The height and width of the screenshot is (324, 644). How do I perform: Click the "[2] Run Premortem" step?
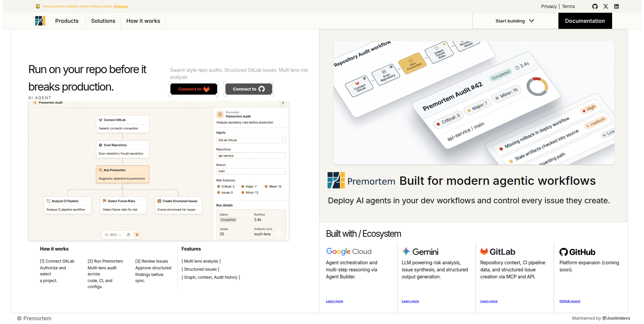point(105,261)
